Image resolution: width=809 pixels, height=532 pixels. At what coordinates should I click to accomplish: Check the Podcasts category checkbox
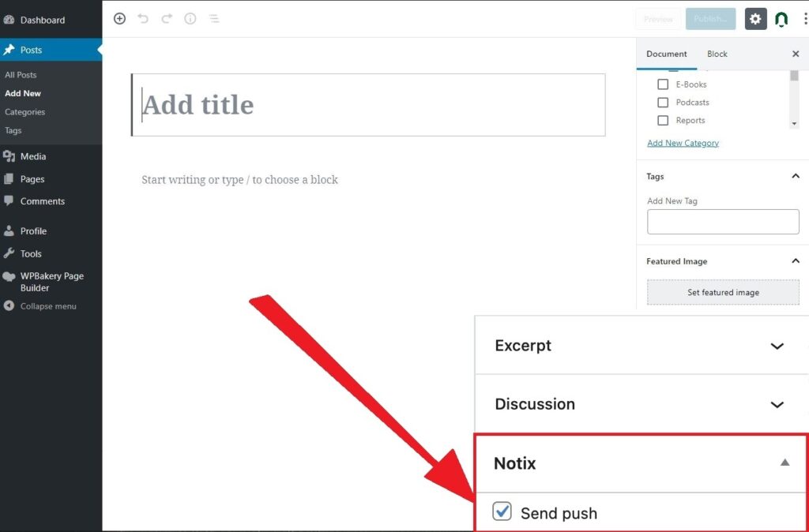pyautogui.click(x=663, y=103)
